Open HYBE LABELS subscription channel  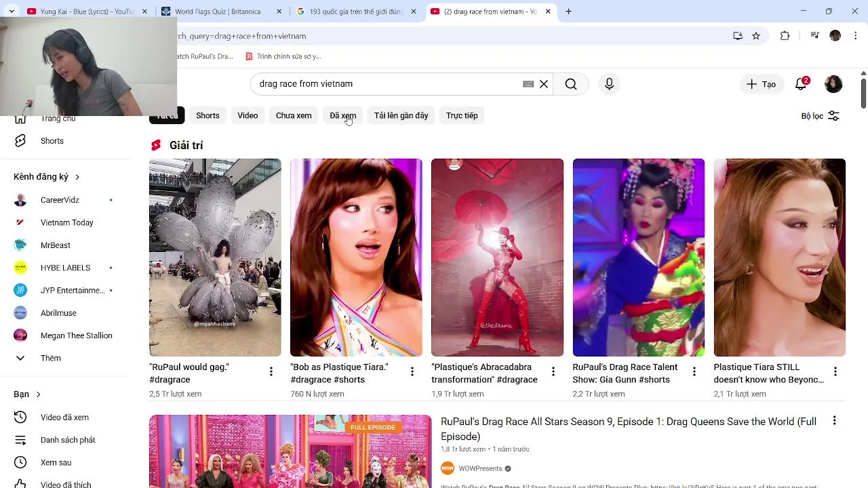(65, 268)
